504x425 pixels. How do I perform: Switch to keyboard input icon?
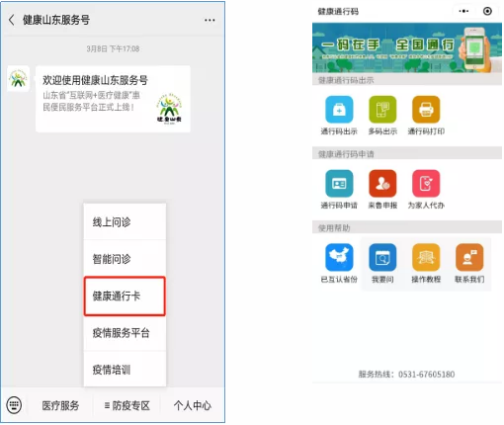14,405
